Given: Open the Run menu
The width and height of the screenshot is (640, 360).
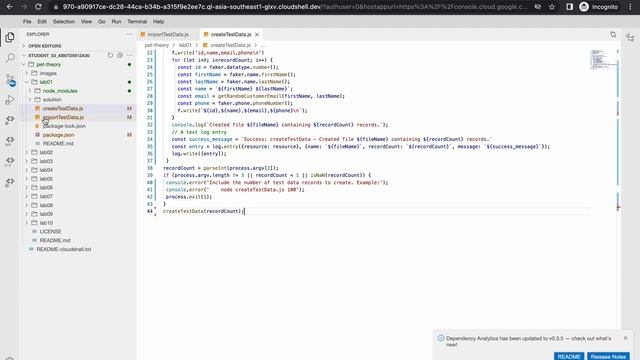Looking at the screenshot, I should [x=116, y=22].
